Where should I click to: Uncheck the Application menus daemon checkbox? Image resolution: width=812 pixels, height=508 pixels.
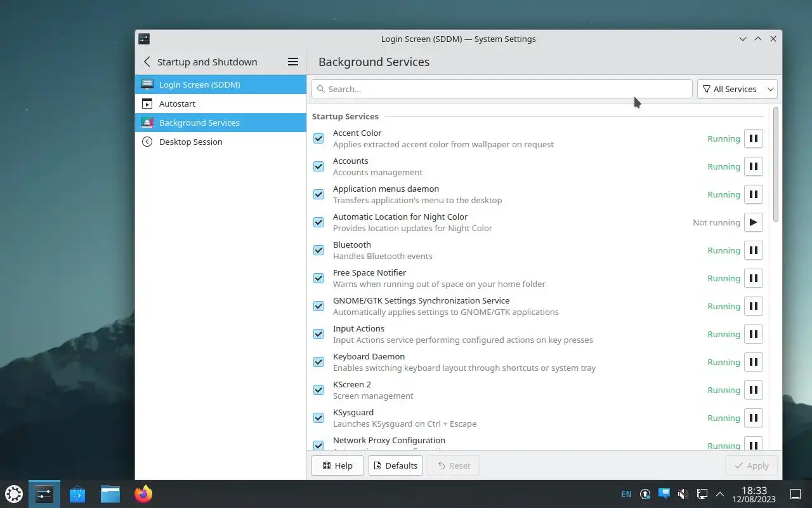tap(318, 194)
